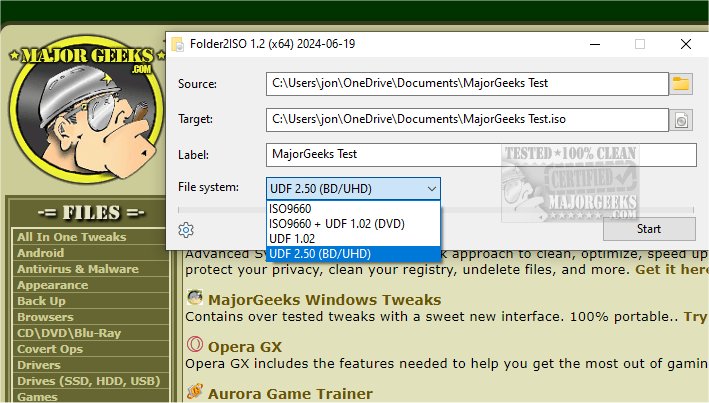Open the All In One Tweaks category
Viewport: 709px width, 403px height.
coord(71,237)
